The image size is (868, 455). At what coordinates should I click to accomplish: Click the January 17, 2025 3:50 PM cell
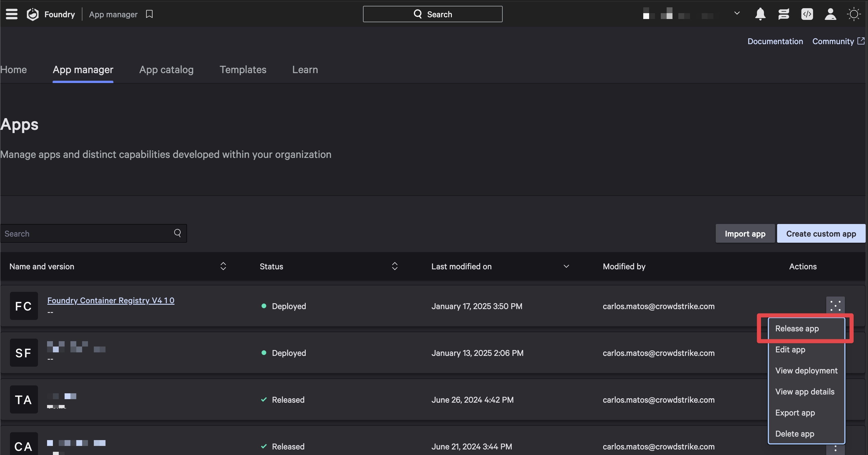click(x=477, y=306)
